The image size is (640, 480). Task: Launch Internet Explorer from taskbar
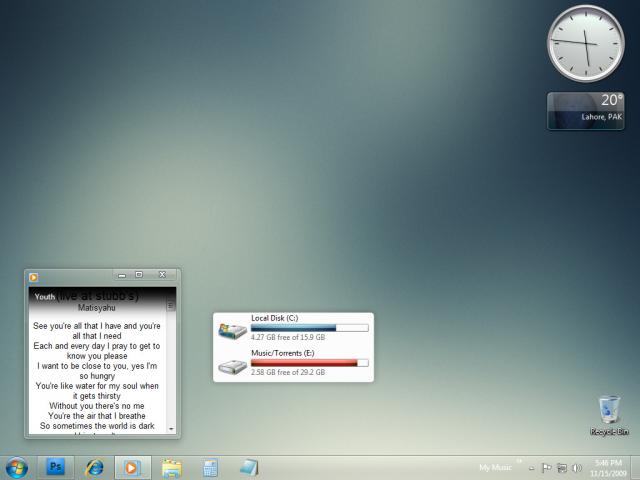pyautogui.click(x=94, y=468)
